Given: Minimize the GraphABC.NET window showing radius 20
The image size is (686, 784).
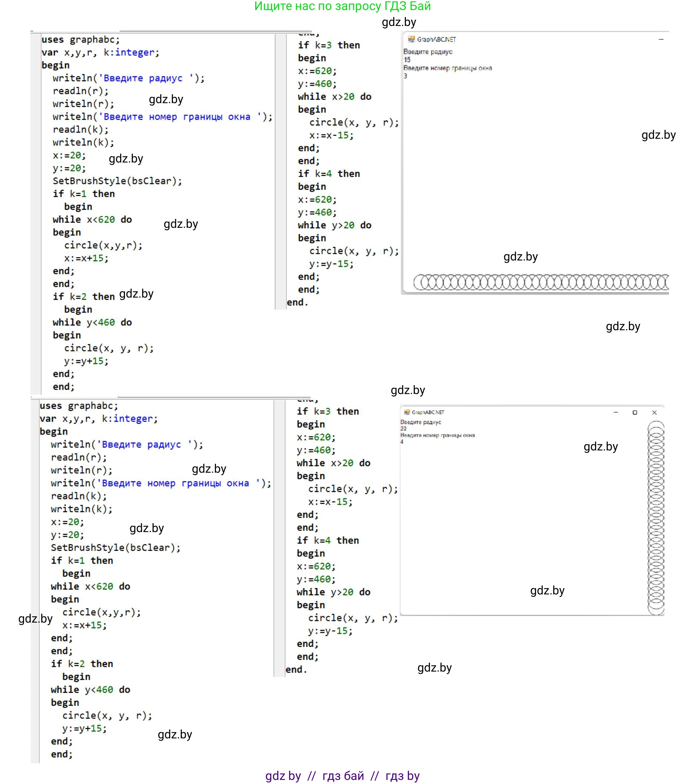Looking at the screenshot, I should click(616, 412).
